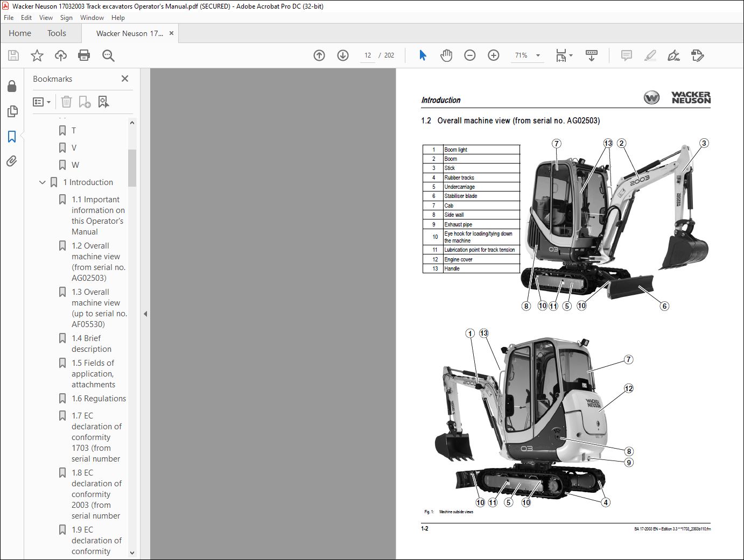
Task: Zoom out with the minus button
Action: (470, 55)
